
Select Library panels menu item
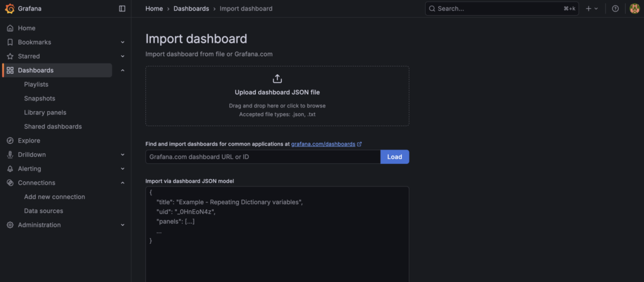pyautogui.click(x=45, y=112)
